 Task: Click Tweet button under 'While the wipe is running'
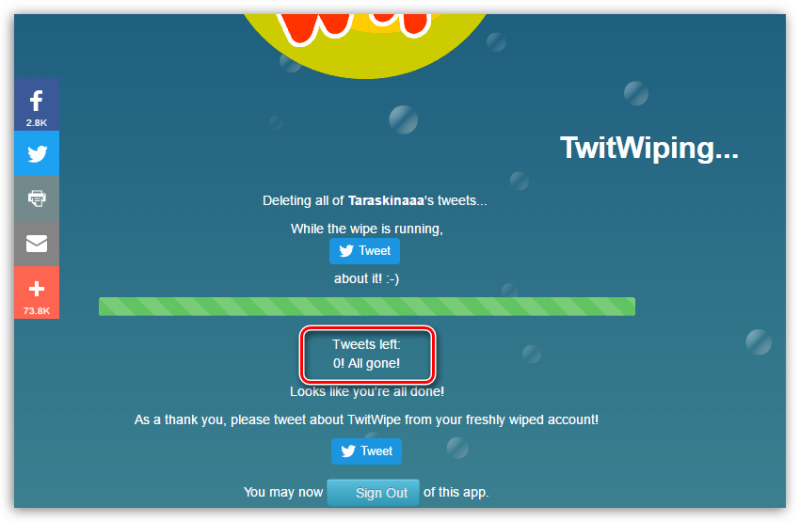[x=364, y=251]
